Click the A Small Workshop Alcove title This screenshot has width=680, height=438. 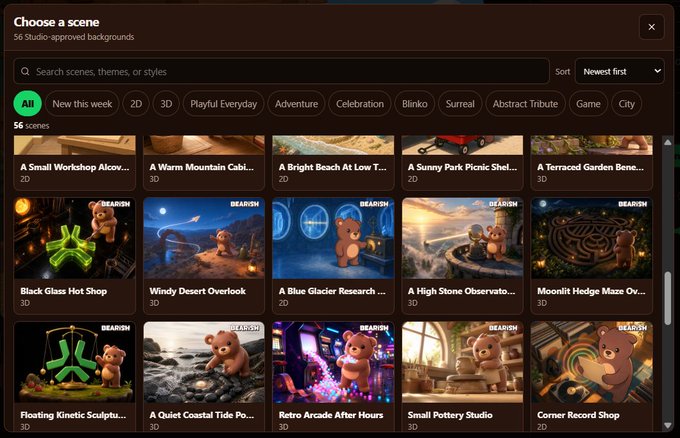tap(75, 167)
